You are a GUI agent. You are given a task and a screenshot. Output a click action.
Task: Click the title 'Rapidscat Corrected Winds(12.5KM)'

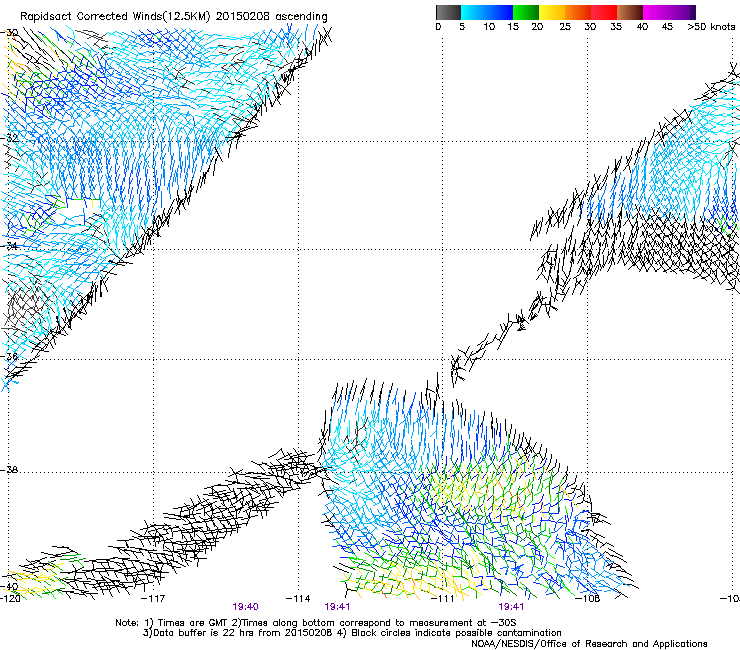115,17
